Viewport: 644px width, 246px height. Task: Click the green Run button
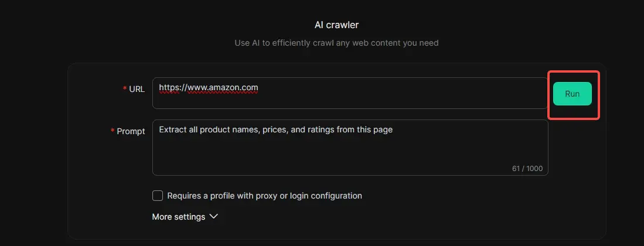[x=572, y=94]
